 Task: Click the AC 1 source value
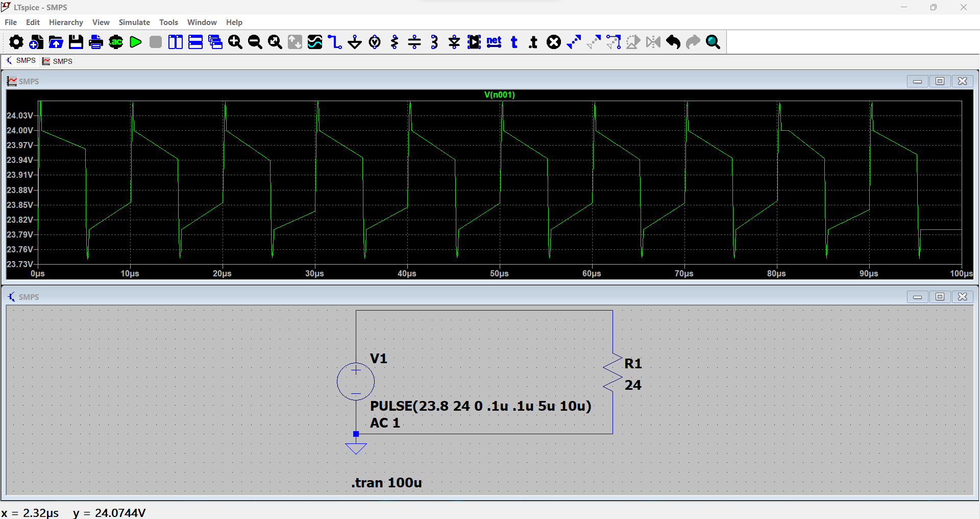385,423
